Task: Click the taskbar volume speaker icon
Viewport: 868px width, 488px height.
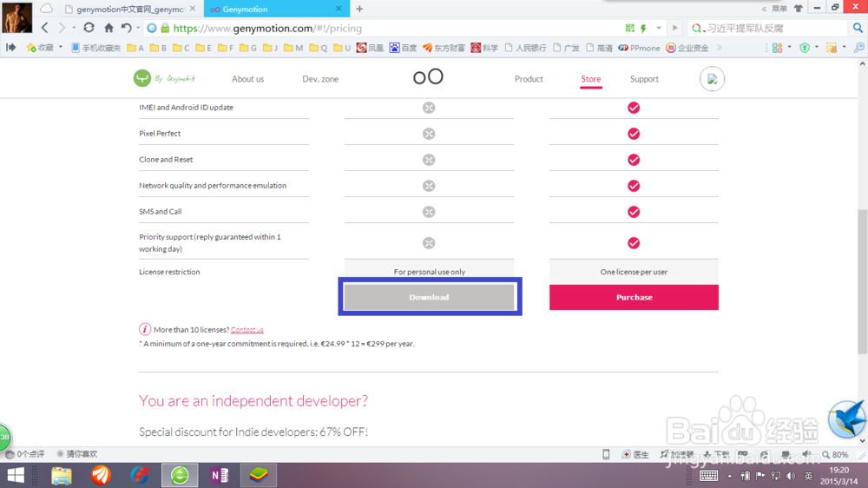Action: pos(791,476)
